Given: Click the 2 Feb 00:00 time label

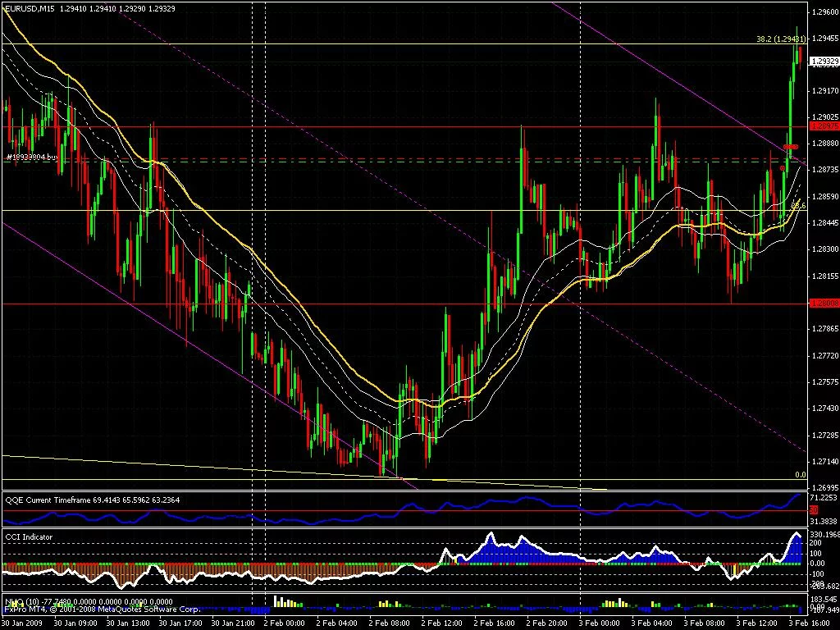Looking at the screenshot, I should (x=285, y=623).
